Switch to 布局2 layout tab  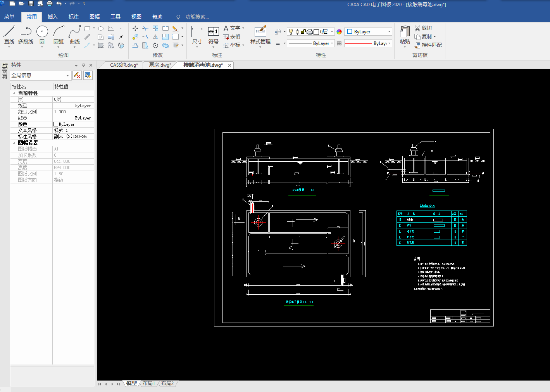[x=167, y=383]
